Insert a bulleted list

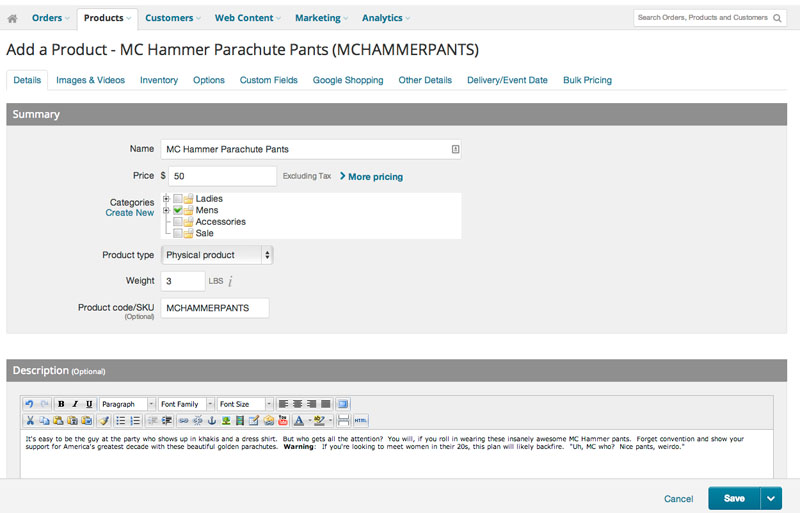120,421
